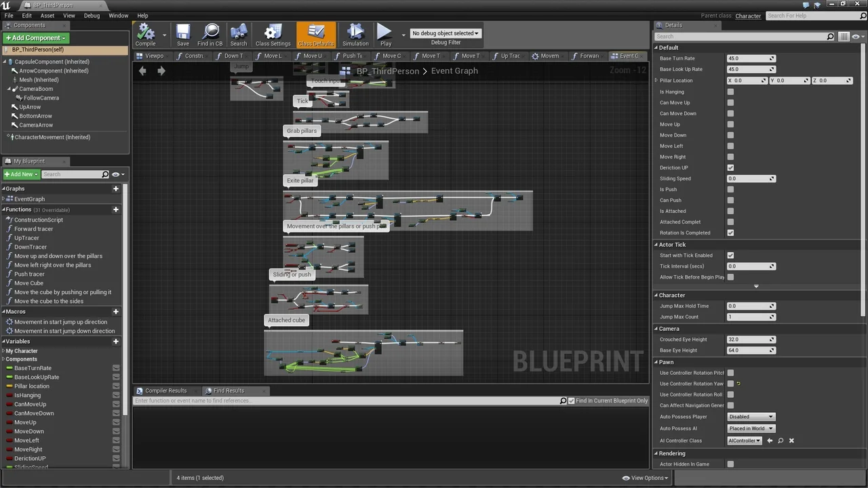The height and width of the screenshot is (488, 868).
Task: Collapse the Actor Tick section
Action: [x=656, y=245]
